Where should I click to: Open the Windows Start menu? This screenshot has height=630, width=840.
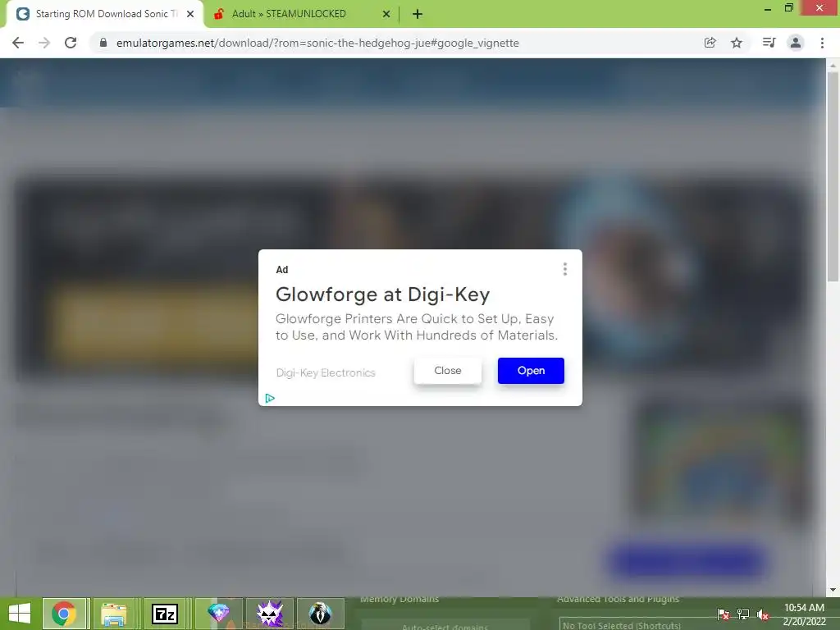pyautogui.click(x=20, y=614)
